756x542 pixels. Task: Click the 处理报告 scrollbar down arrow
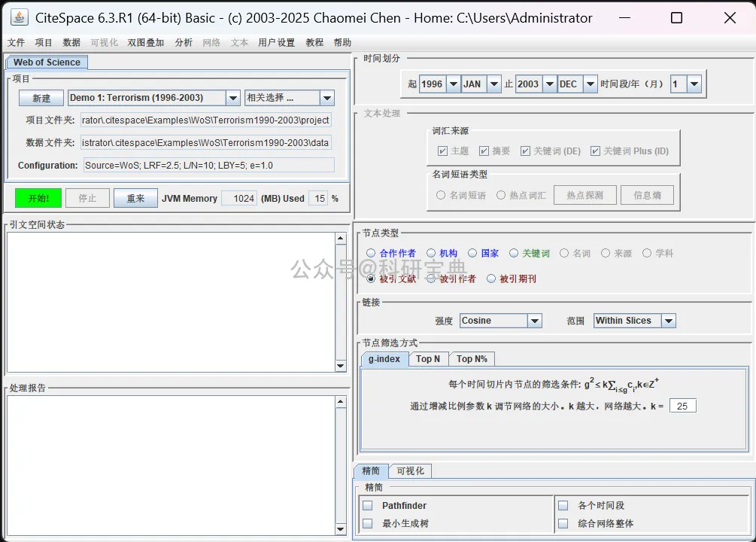(x=341, y=529)
